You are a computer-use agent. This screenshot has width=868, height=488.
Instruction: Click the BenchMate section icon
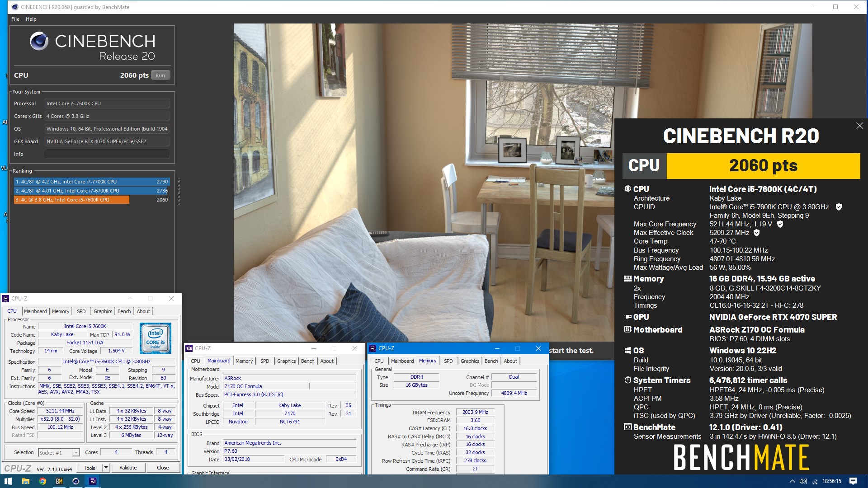[x=627, y=427]
